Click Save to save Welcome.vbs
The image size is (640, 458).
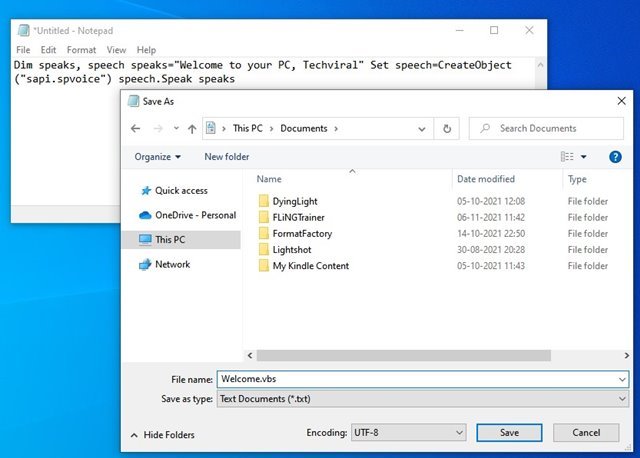tap(509, 433)
